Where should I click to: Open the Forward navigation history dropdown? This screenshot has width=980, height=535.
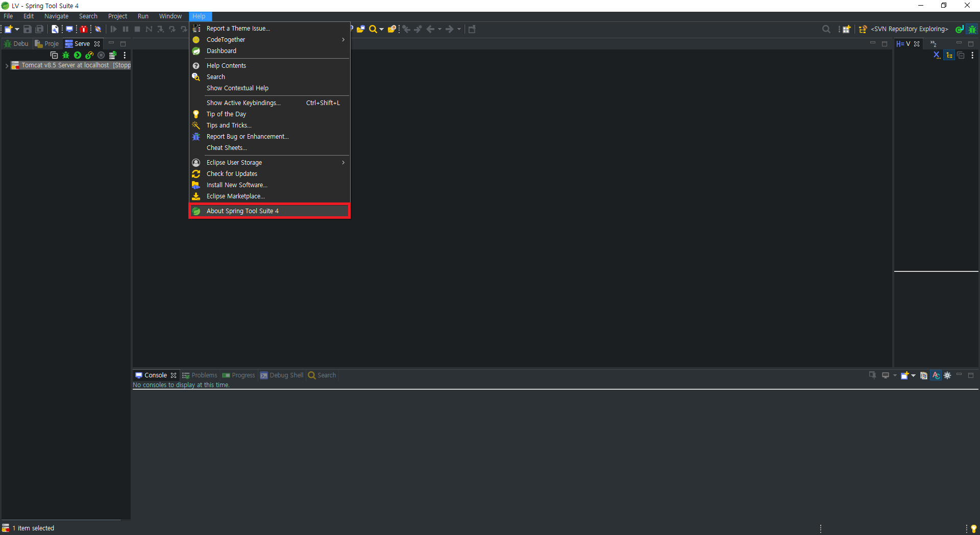[x=459, y=29]
